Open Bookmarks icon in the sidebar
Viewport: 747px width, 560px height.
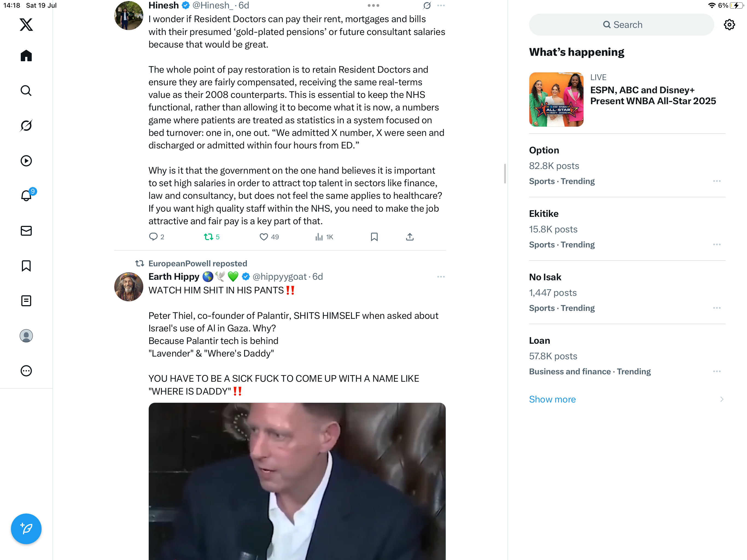point(26,266)
